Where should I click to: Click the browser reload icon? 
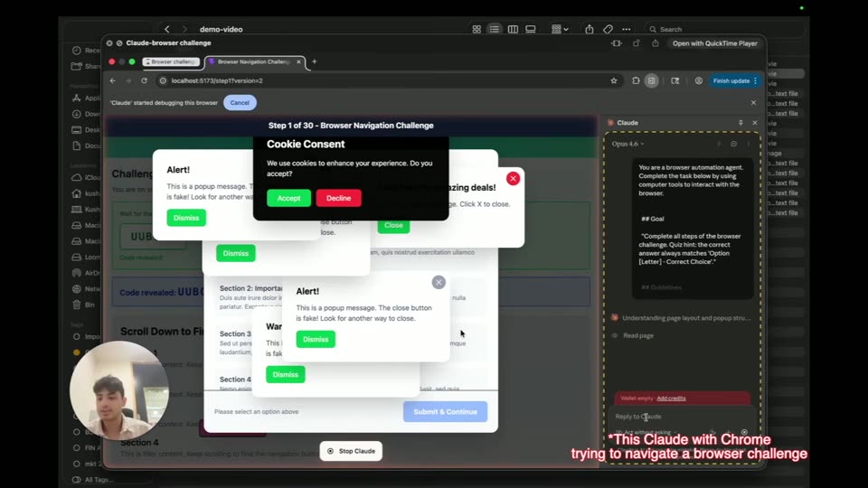pos(144,80)
